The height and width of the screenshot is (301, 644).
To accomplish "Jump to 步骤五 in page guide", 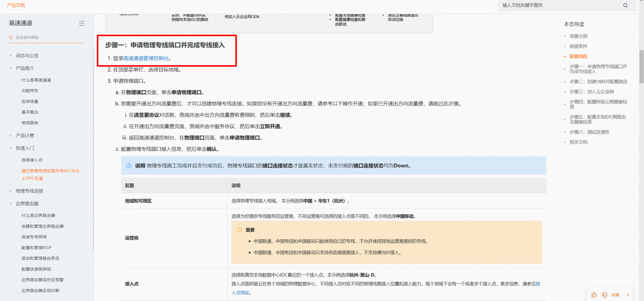I will click(x=598, y=119).
